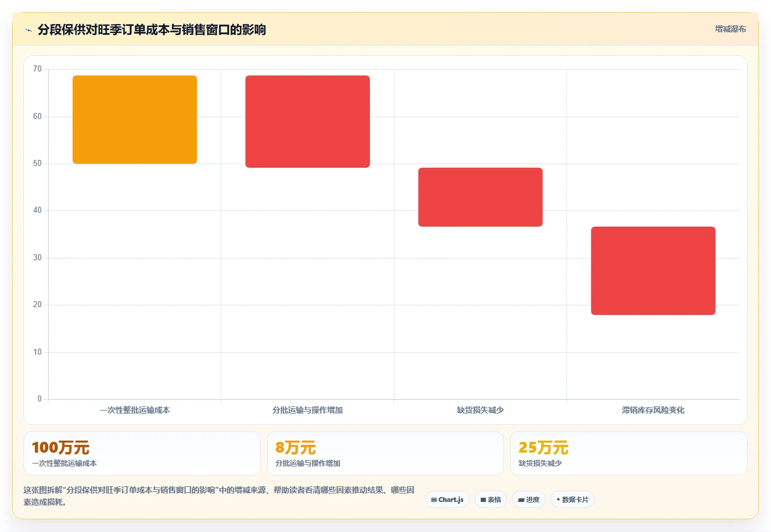Select the red 滞销库存风险变化 bar

(x=653, y=271)
